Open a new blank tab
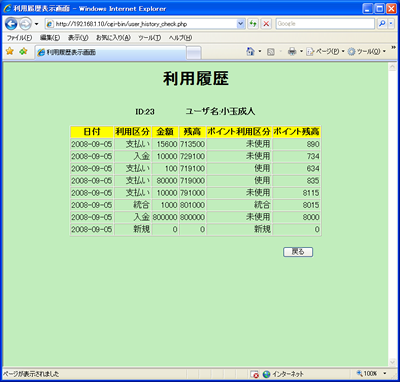400x382 pixels. pyautogui.click(x=193, y=53)
